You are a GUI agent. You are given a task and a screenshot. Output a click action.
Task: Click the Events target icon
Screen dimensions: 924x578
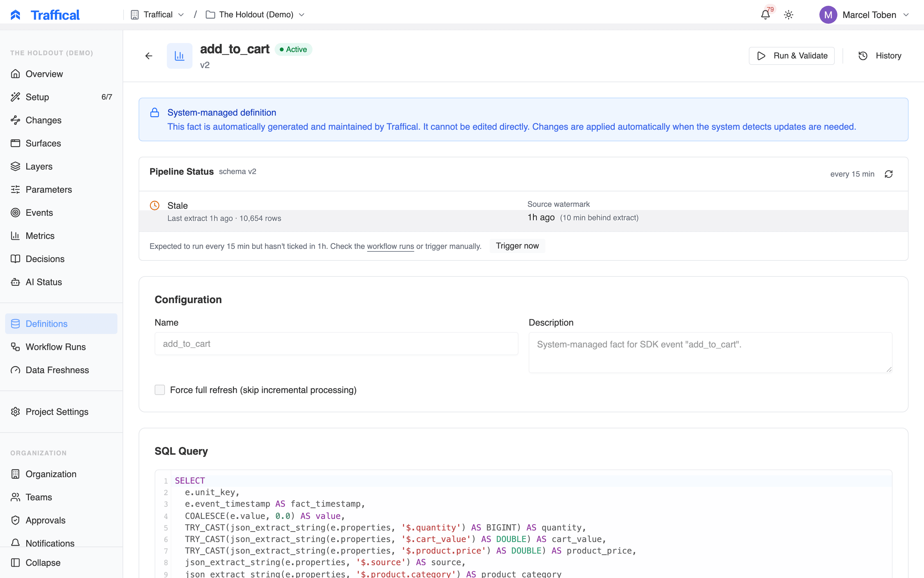click(x=15, y=213)
